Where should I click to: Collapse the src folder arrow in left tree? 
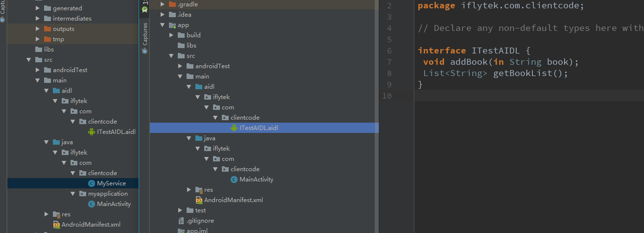(x=29, y=60)
